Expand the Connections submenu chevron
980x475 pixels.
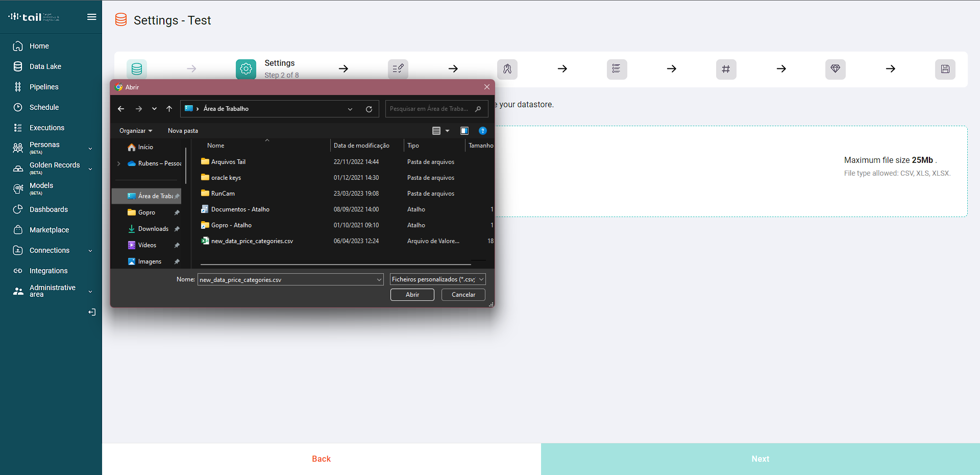[x=90, y=251]
